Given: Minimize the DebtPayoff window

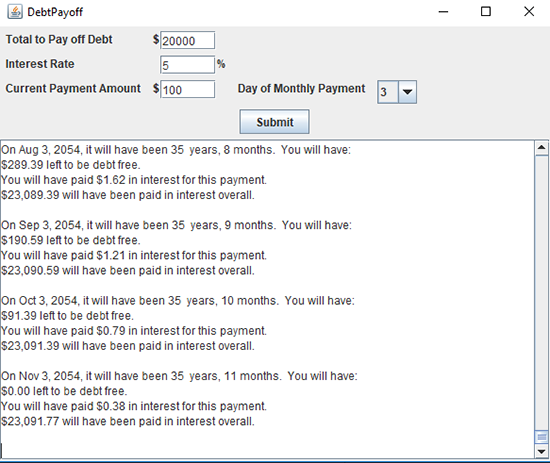Looking at the screenshot, I should [443, 12].
